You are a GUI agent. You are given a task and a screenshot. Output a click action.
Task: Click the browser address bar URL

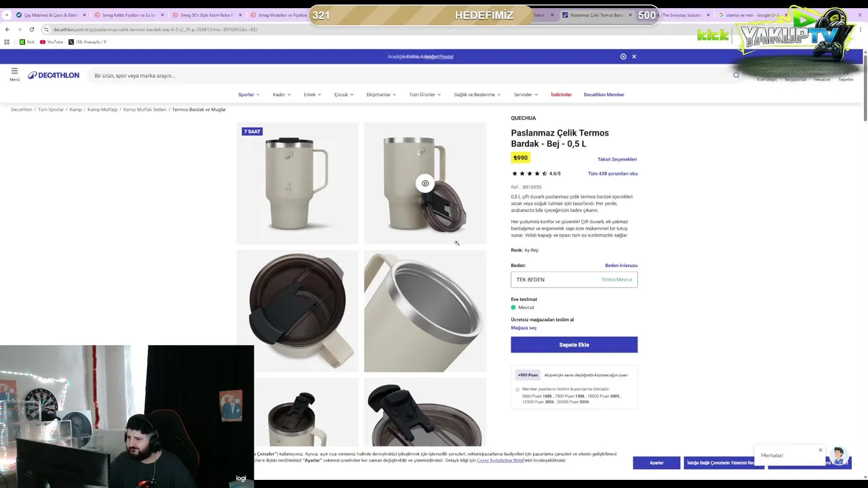pos(155,29)
